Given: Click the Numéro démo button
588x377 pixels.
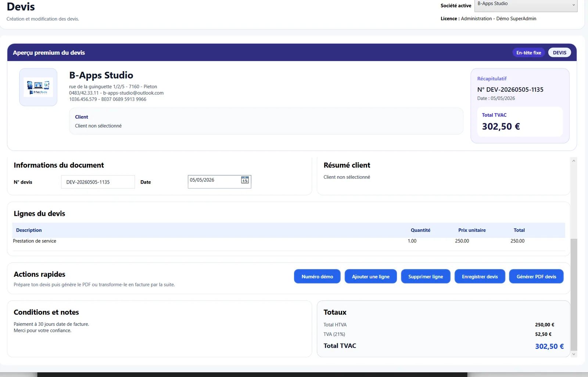Looking at the screenshot, I should (317, 276).
